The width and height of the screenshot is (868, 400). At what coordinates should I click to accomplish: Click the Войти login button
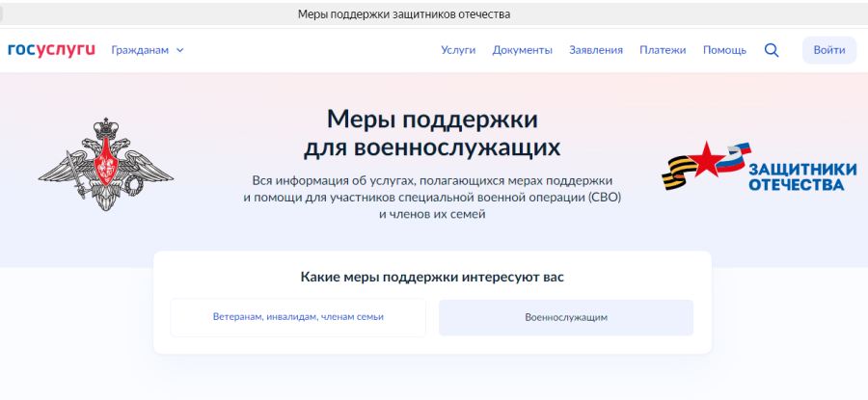(829, 50)
